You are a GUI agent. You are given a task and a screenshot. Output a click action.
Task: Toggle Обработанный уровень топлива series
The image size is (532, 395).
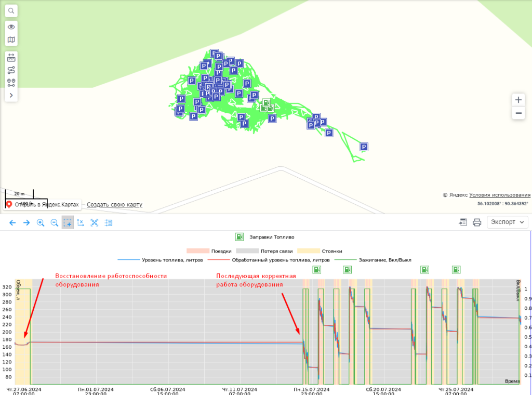pos(269,260)
